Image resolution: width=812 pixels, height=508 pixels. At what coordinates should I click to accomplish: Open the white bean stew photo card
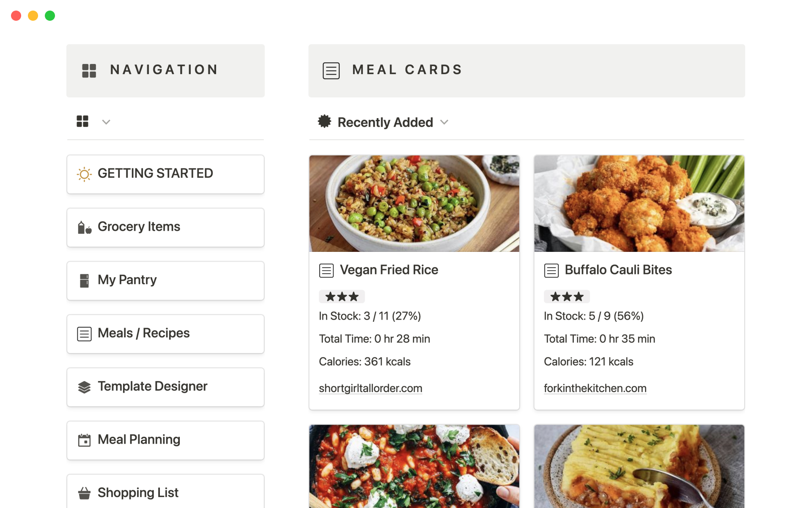coord(414,466)
